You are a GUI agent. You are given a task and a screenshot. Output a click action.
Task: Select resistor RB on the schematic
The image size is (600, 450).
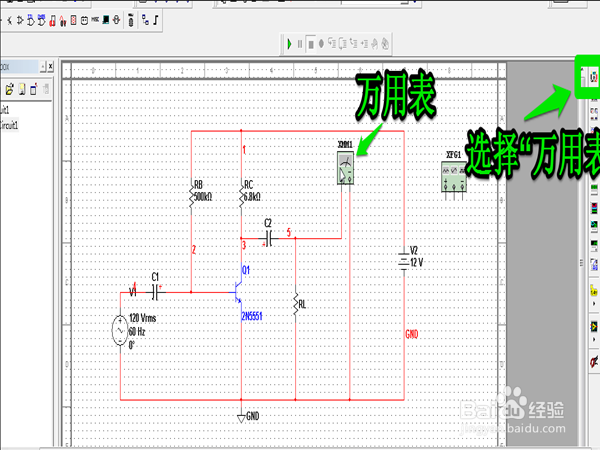[191, 196]
